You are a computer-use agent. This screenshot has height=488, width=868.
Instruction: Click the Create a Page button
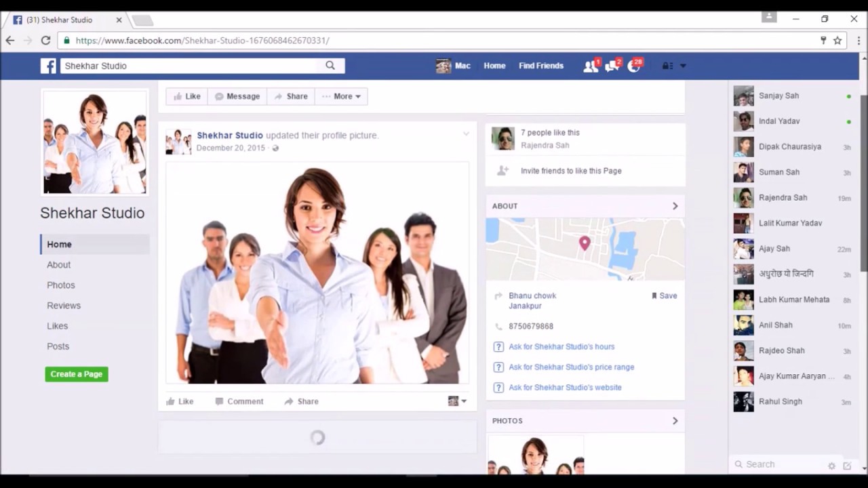77,374
